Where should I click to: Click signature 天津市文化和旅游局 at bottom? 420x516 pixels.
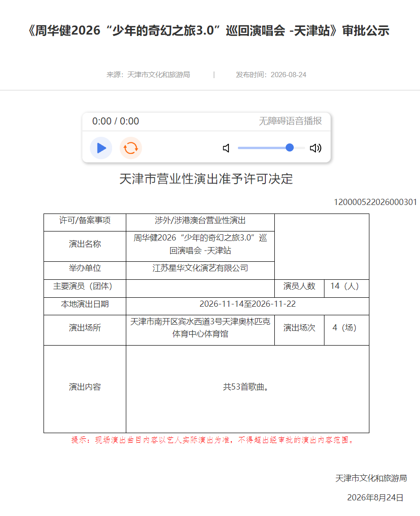coord(371,478)
